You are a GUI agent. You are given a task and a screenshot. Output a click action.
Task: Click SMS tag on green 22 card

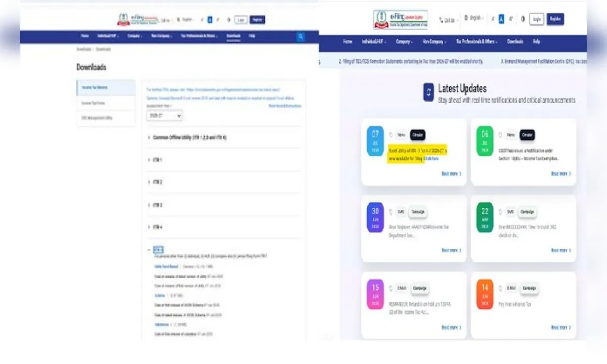(510, 212)
